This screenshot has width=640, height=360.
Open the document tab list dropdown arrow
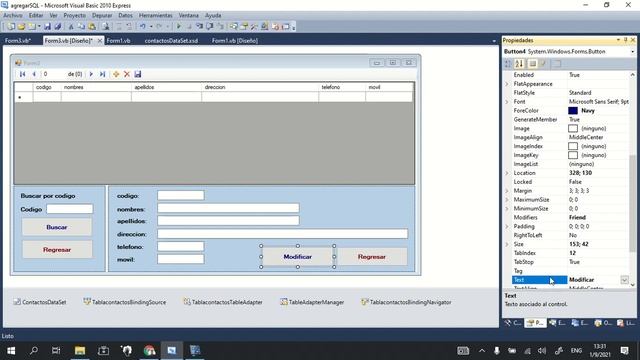494,41
